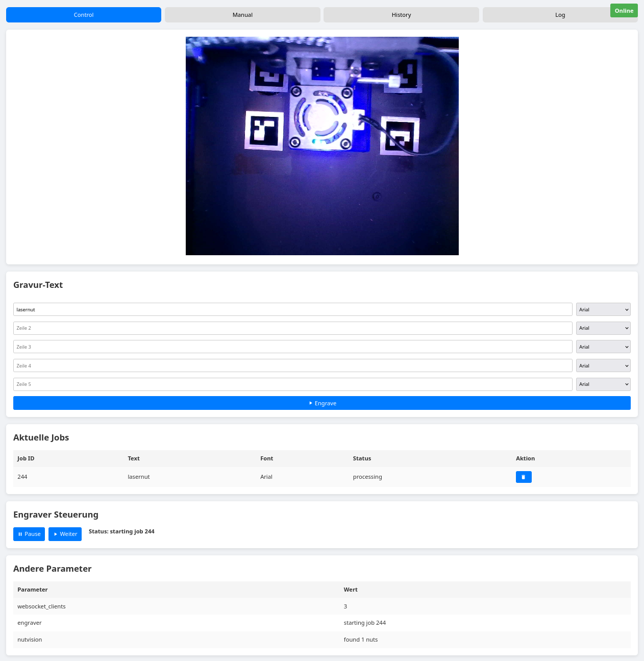The width and height of the screenshot is (644, 661).
Task: Switch to the Log tab
Action: [560, 15]
